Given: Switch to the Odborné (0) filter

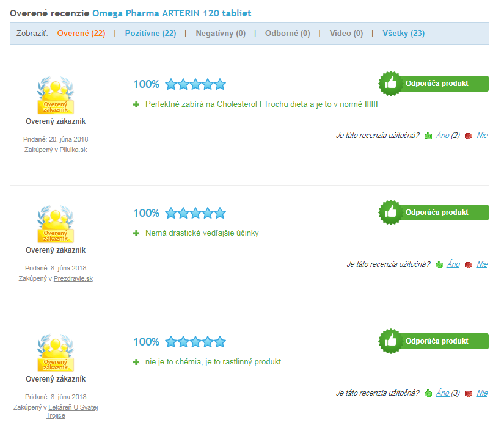Looking at the screenshot, I should pyautogui.click(x=287, y=34).
